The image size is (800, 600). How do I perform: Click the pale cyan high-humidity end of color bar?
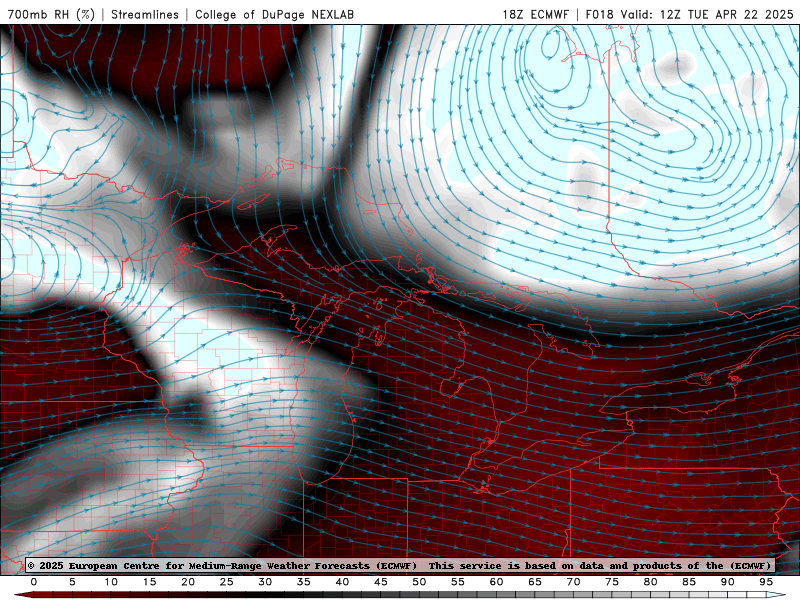(774, 595)
